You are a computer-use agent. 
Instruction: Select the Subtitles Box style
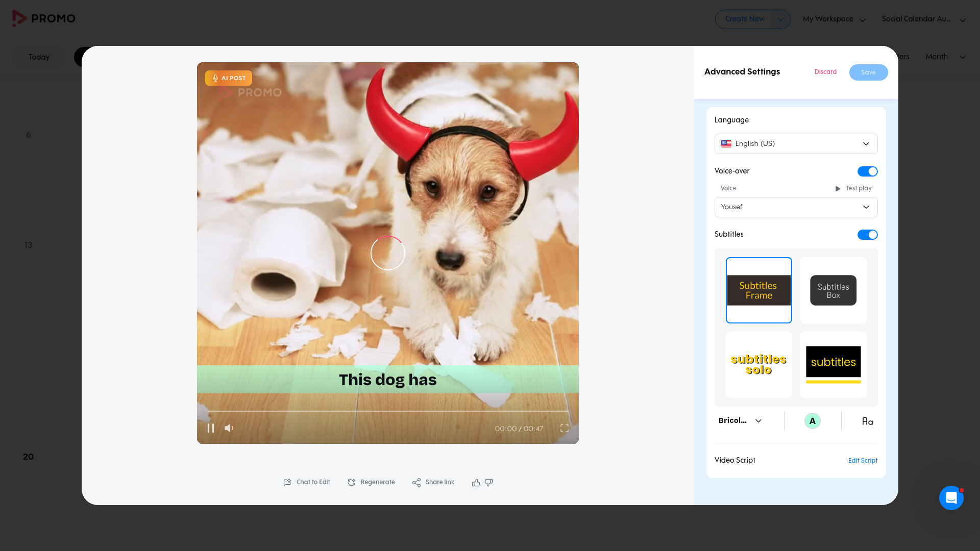tap(833, 290)
